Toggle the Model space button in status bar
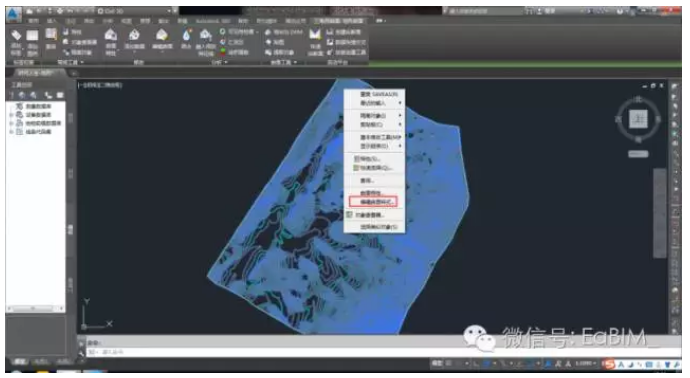 pos(437,363)
